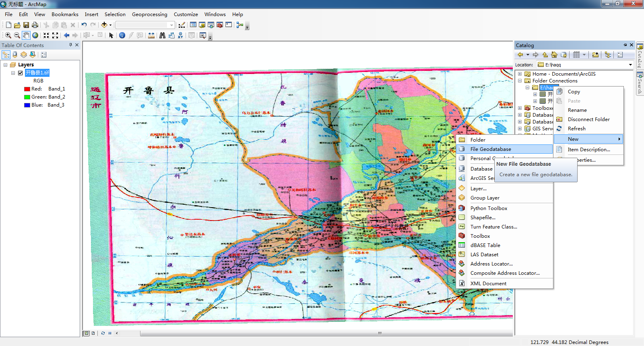Select the Measure ruler tool
Image resolution: width=644 pixels, height=346 pixels.
tap(151, 35)
